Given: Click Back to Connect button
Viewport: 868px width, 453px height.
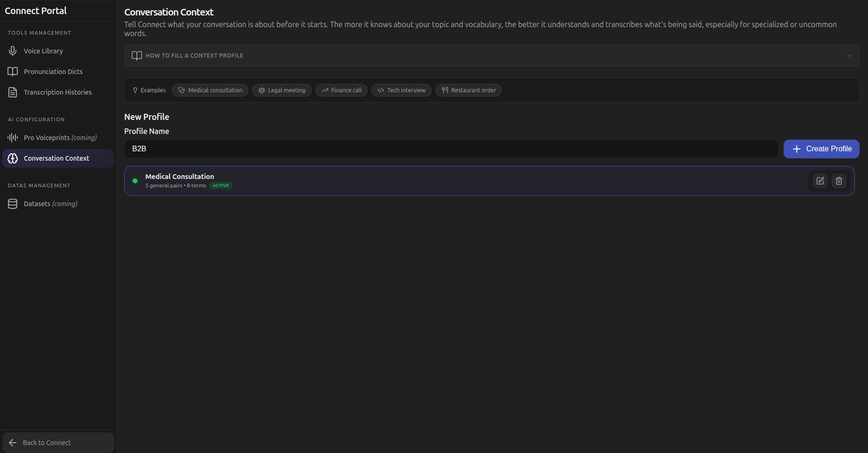Looking at the screenshot, I should tap(58, 443).
